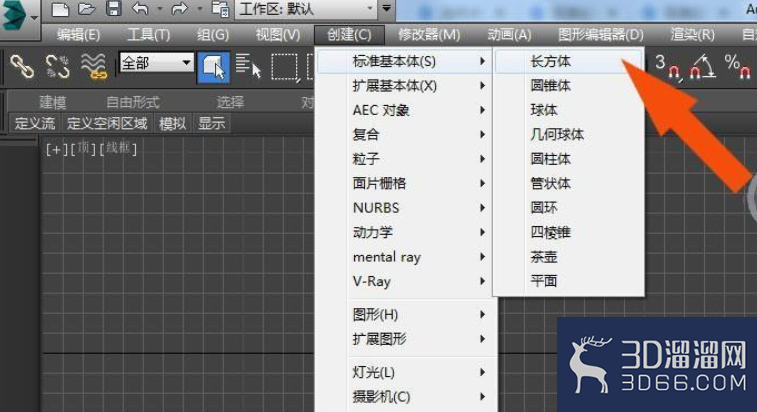Save file floppy disk icon
The image size is (757, 412).
click(113, 9)
